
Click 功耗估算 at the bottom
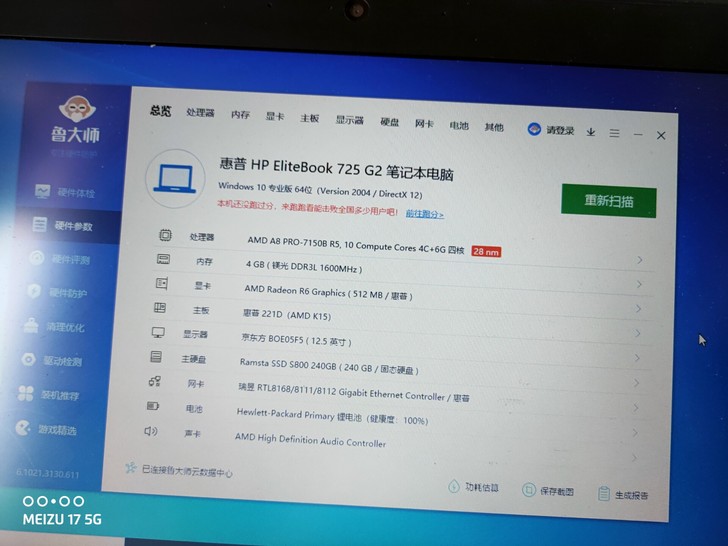click(x=474, y=487)
